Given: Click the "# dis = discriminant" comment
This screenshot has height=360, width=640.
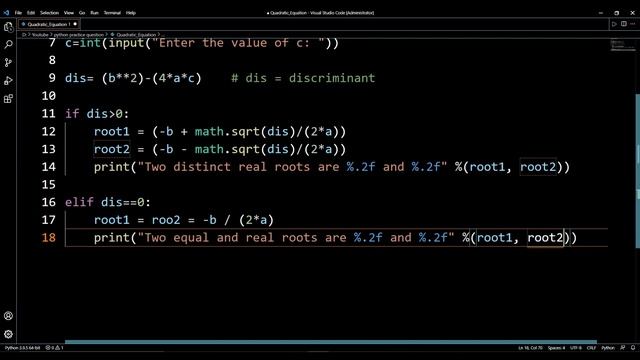Looking at the screenshot, I should pos(303,78).
